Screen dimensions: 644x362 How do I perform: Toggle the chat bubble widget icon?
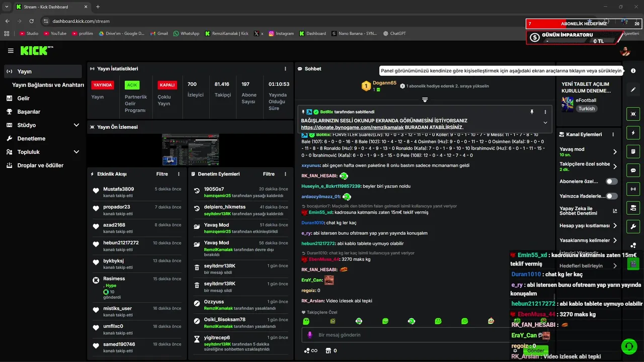coord(633,170)
